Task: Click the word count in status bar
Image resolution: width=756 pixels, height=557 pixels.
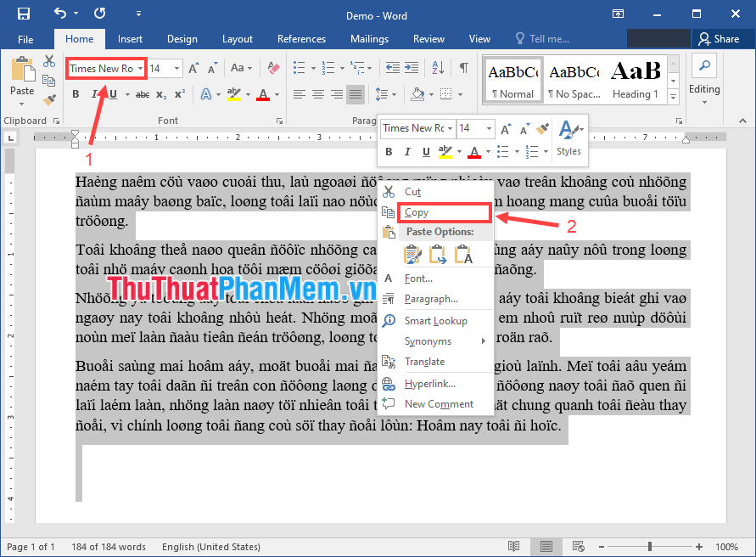Action: point(109,547)
